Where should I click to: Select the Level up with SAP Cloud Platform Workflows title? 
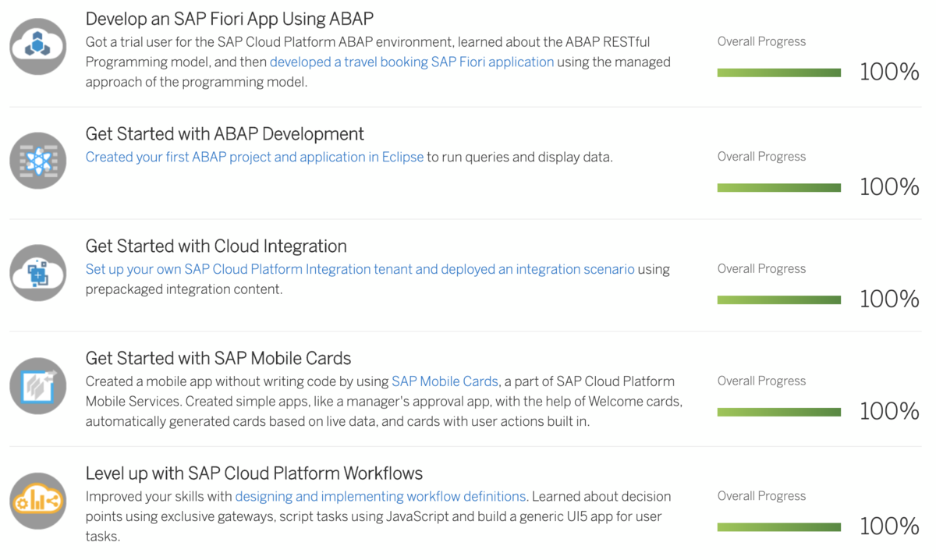click(254, 473)
